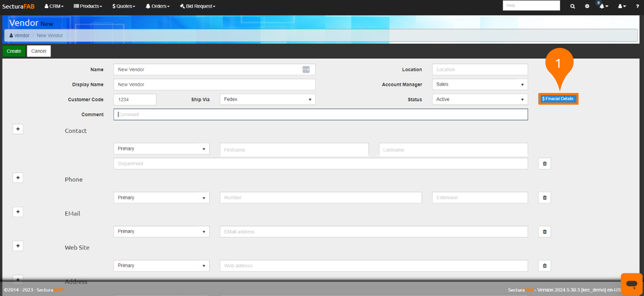This screenshot has width=644, height=296.
Task: Open the user account menu icon
Action: click(x=621, y=6)
